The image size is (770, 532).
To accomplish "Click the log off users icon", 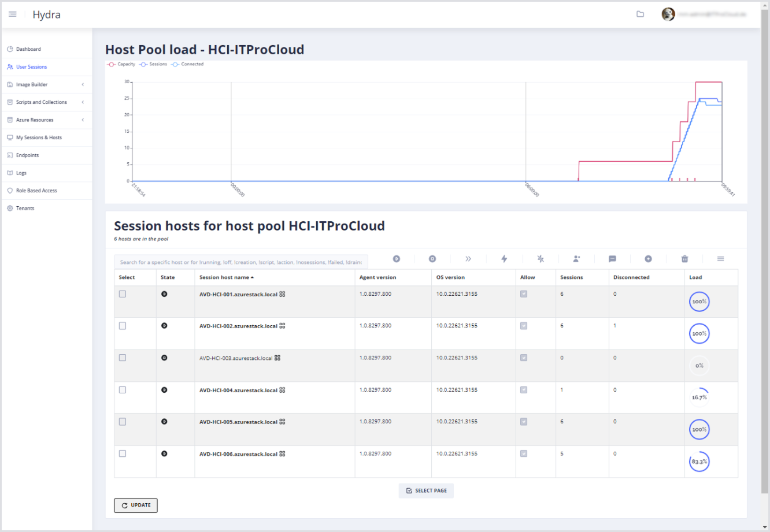I will (576, 259).
